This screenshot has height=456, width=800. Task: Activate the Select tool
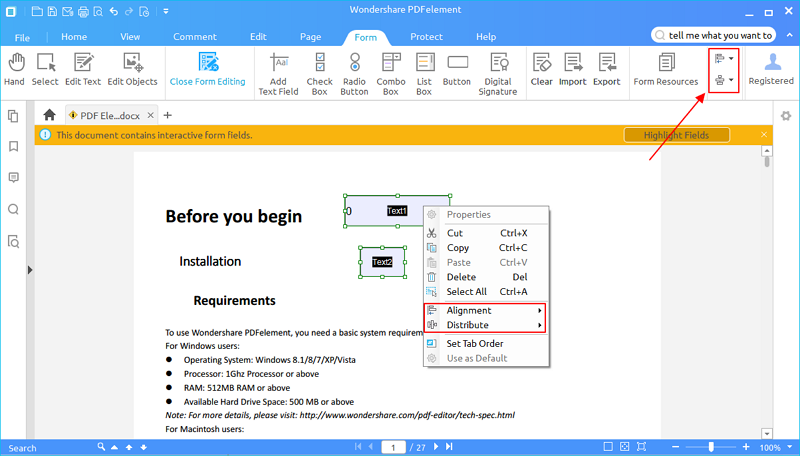tap(45, 69)
